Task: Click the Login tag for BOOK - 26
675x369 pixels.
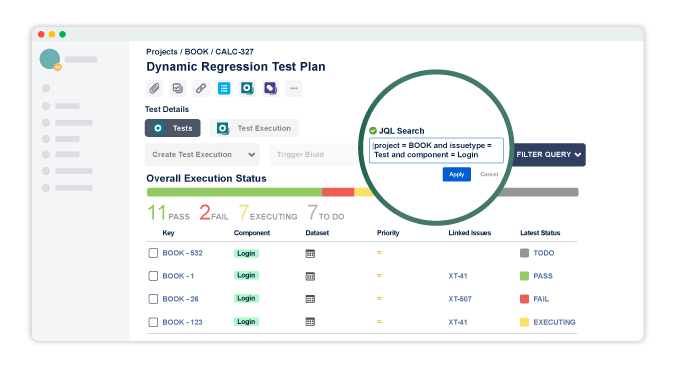Action: 246,298
